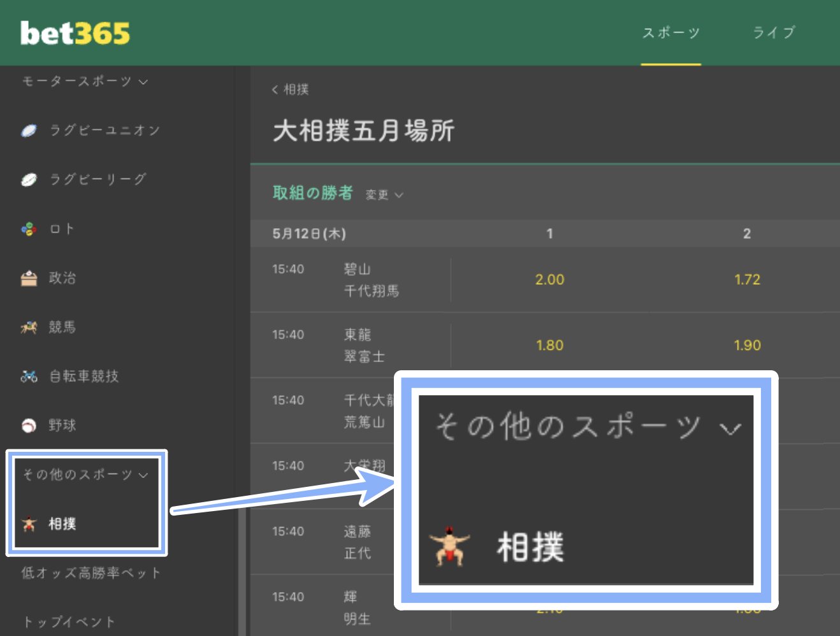This screenshot has width=840, height=636.
Task: Switch to the ライブ tab
Action: (774, 33)
